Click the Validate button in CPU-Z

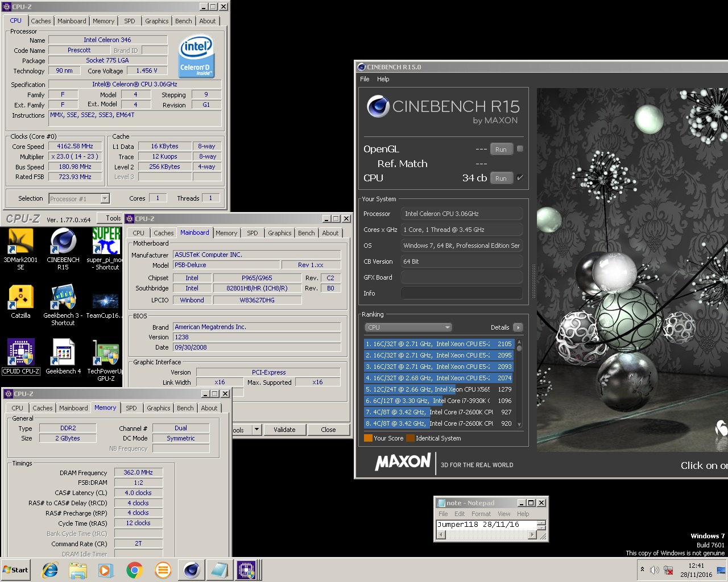pos(284,430)
